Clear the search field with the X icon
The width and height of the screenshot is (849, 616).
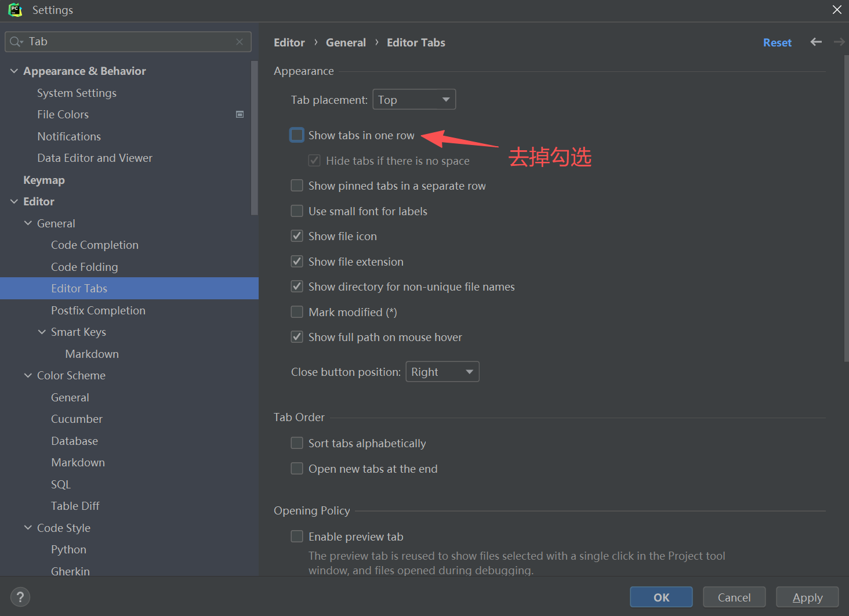click(240, 42)
